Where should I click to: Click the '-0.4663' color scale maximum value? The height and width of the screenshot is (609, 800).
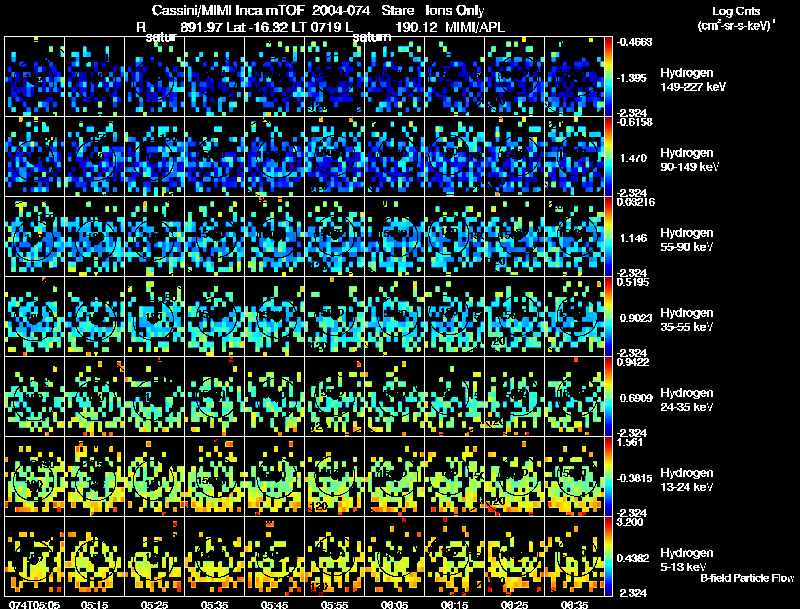click(634, 42)
